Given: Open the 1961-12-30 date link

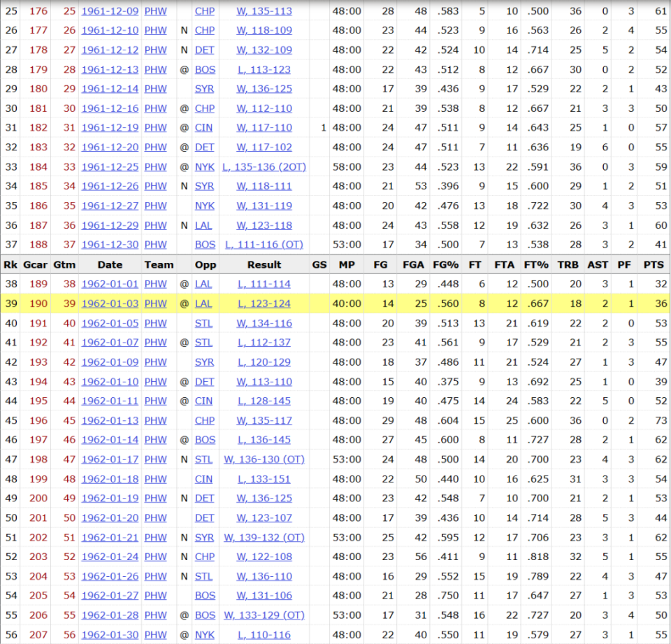Looking at the screenshot, I should 110,245.
